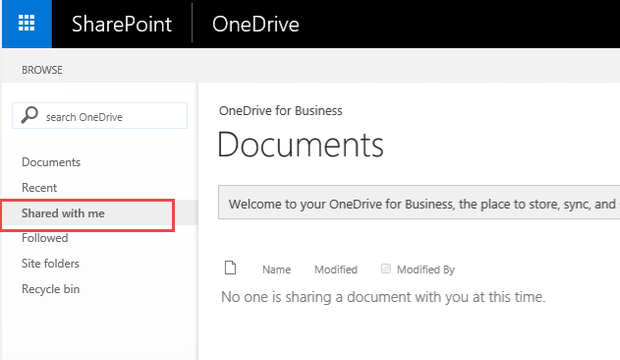Click the OneDrive header title
The image size is (620, 360).
[255, 24]
